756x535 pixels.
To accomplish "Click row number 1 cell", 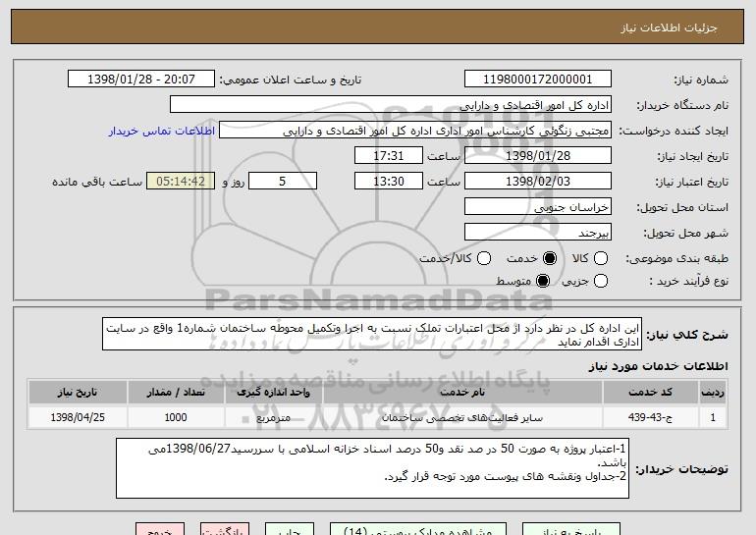I will pos(713,417).
